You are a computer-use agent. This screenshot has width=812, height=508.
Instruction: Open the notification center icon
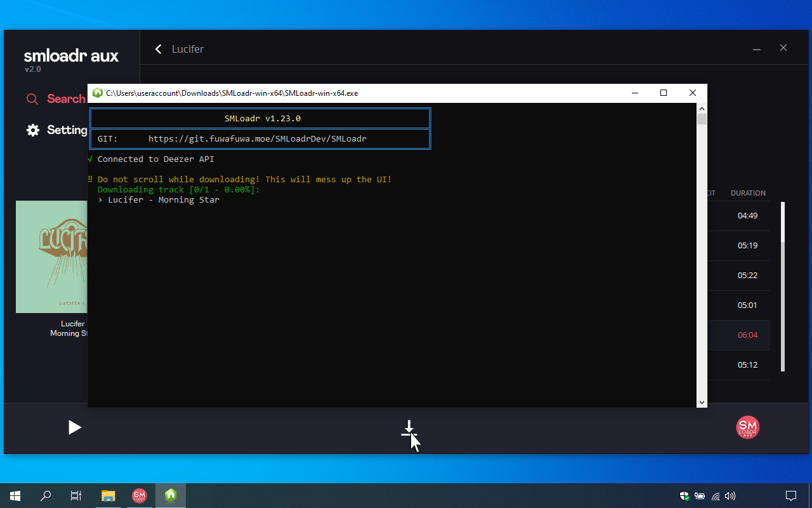pyautogui.click(x=791, y=496)
